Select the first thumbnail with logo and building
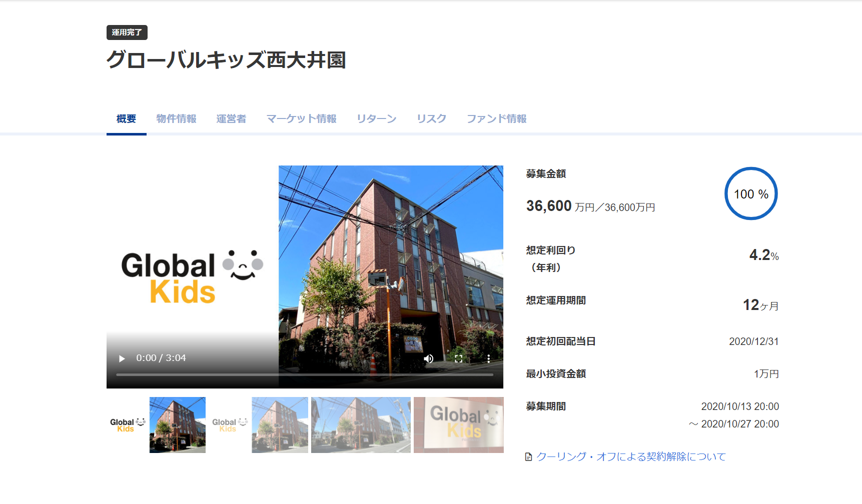 point(156,425)
